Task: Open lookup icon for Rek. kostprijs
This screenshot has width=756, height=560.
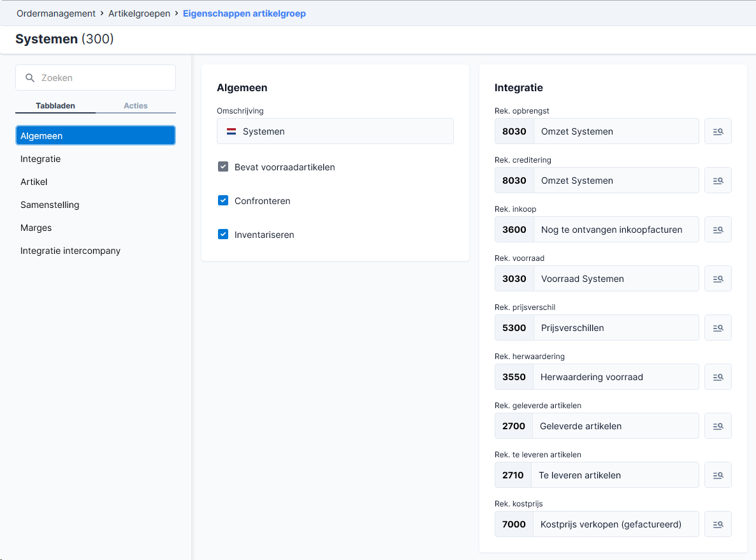Action: tap(717, 524)
